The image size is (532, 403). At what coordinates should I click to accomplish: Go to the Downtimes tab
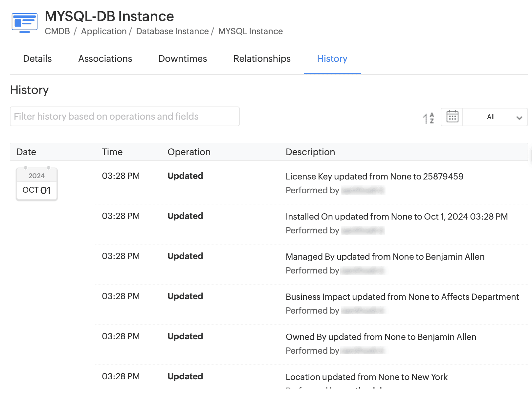pyautogui.click(x=183, y=59)
